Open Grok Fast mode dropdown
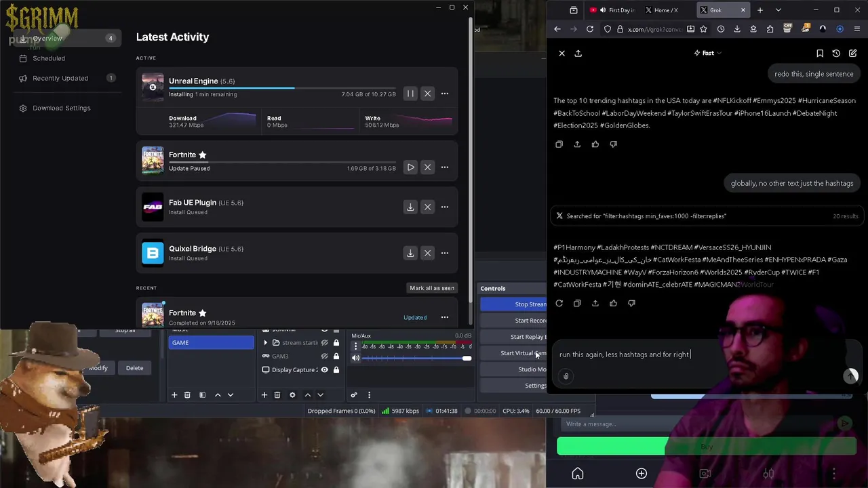 coord(708,53)
